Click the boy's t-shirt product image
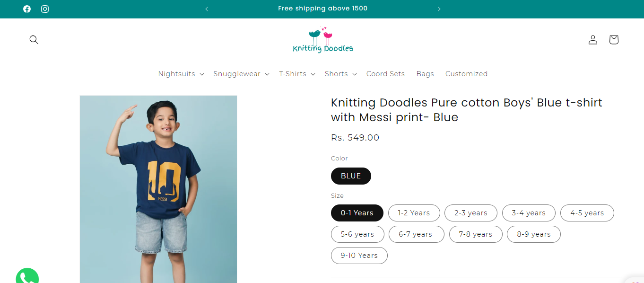Screen dimensions: 644x283 coord(158,189)
